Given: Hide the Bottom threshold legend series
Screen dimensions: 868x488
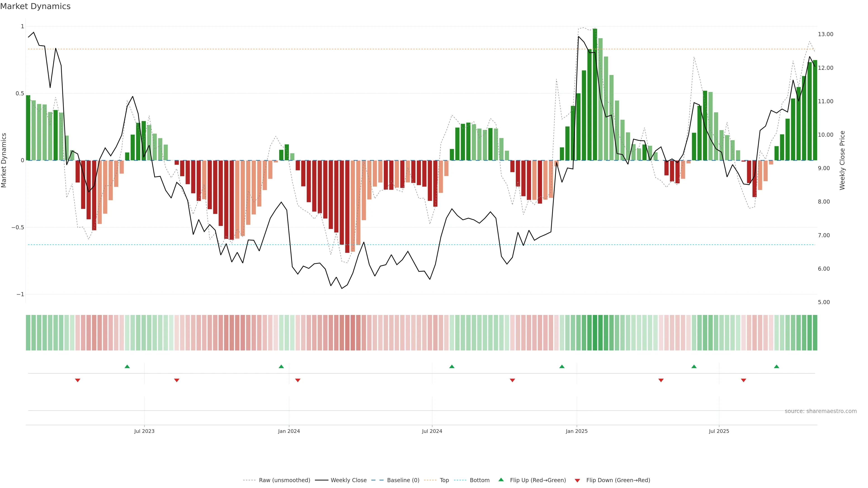Looking at the screenshot, I should 479,480.
